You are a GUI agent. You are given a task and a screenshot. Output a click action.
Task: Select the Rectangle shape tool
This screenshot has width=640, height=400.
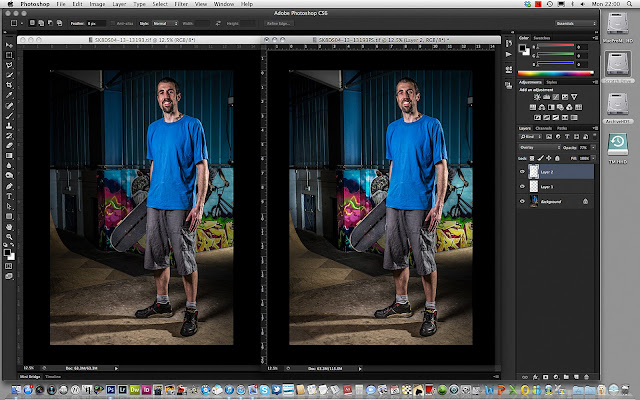(x=9, y=216)
